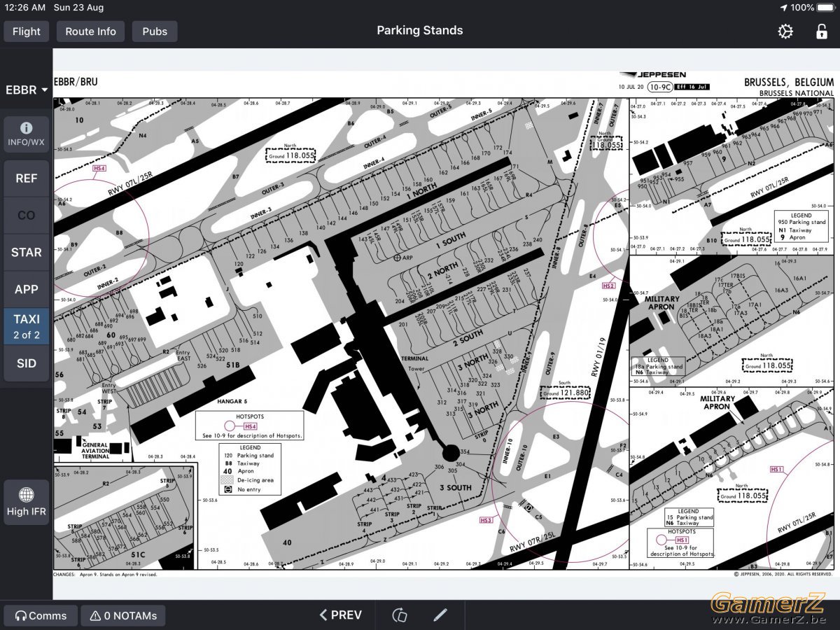Tap the Tower label near terminal
840x630 pixels.
[x=416, y=368]
